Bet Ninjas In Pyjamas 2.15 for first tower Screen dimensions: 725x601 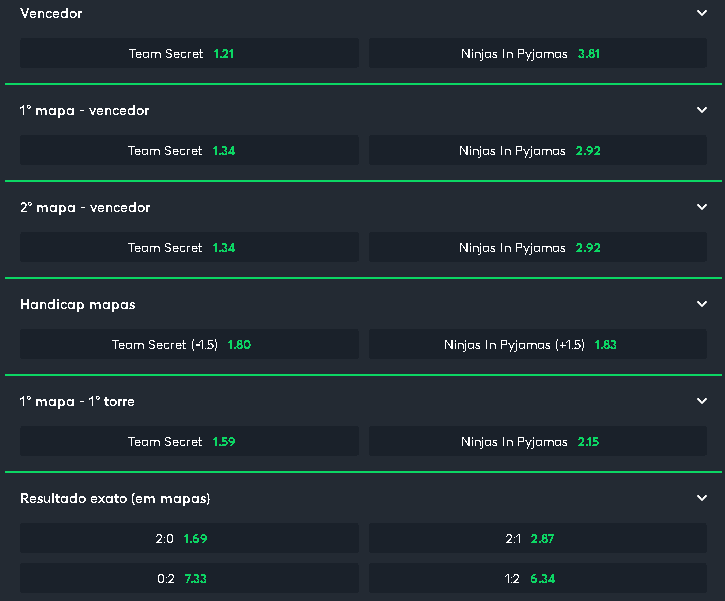pyautogui.click(x=538, y=442)
